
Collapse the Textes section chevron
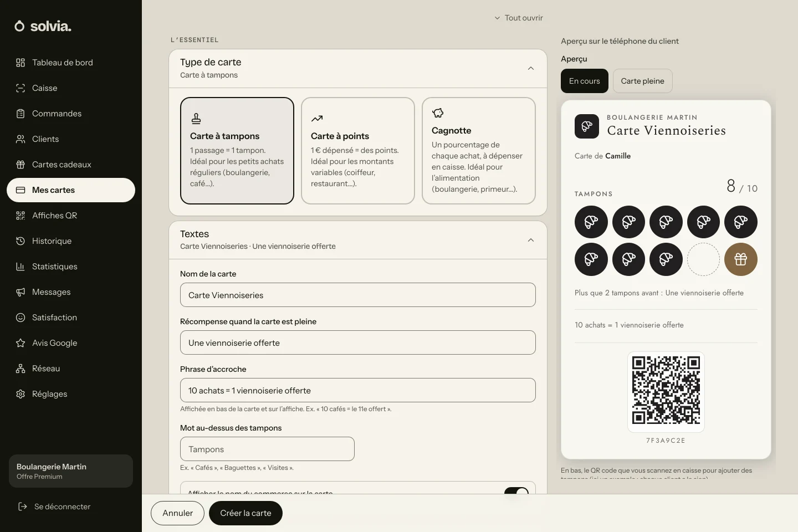click(x=531, y=240)
